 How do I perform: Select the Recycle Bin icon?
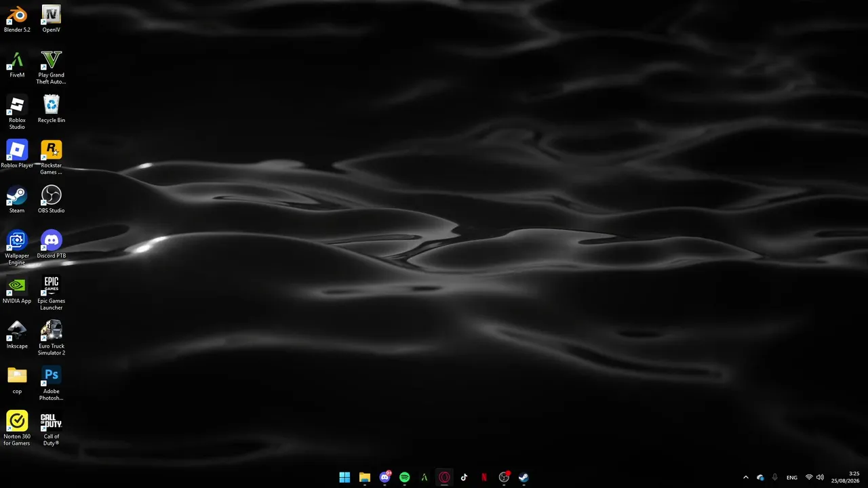click(x=52, y=109)
